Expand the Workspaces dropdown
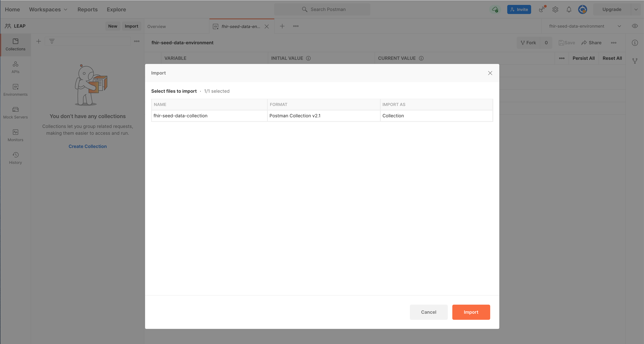 48,9
